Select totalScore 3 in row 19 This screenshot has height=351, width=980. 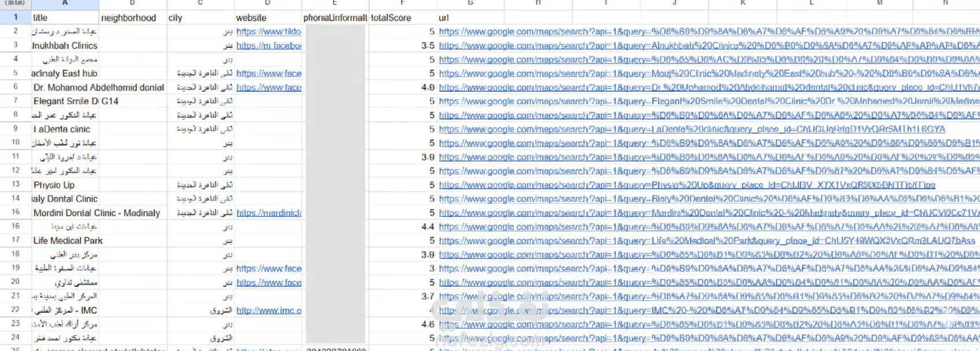tap(402, 268)
